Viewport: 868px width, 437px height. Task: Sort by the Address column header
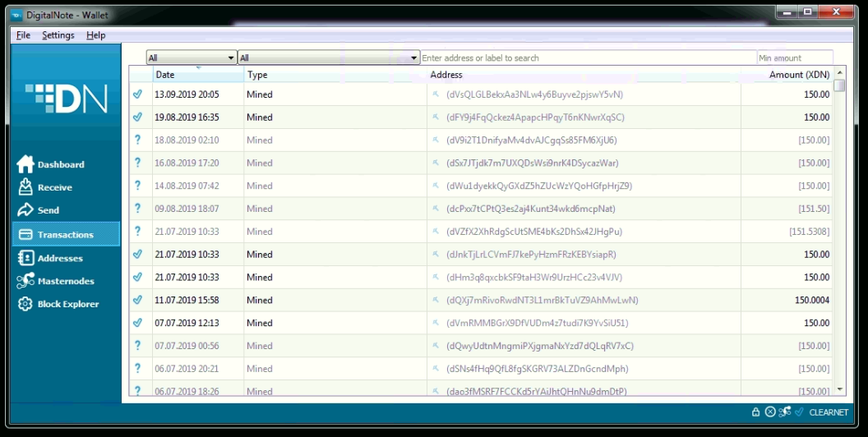(584, 75)
